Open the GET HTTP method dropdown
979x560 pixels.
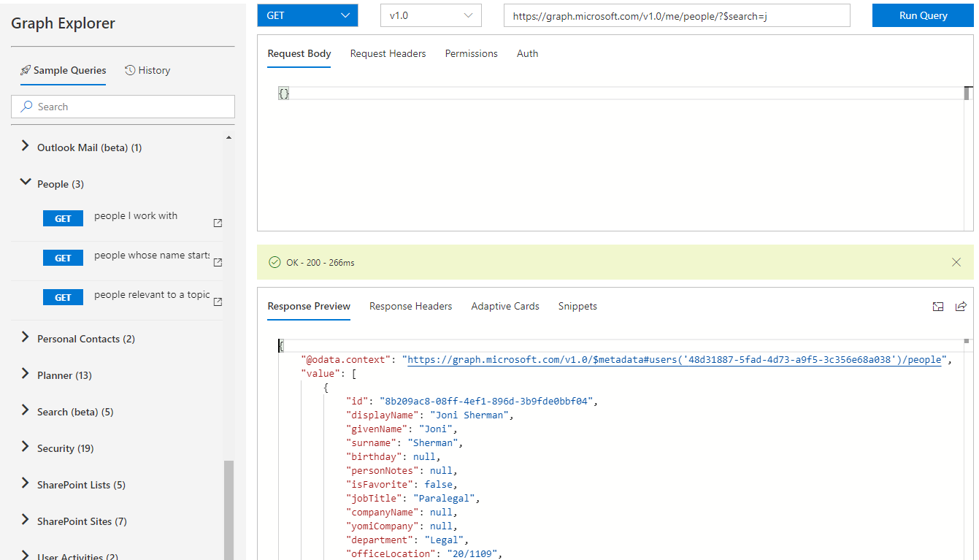pyautogui.click(x=307, y=15)
